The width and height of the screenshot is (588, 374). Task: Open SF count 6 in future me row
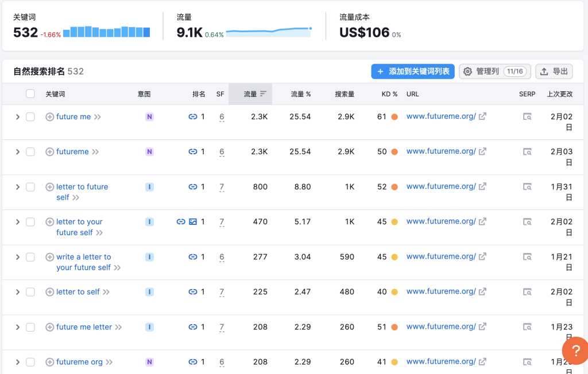[x=222, y=117]
